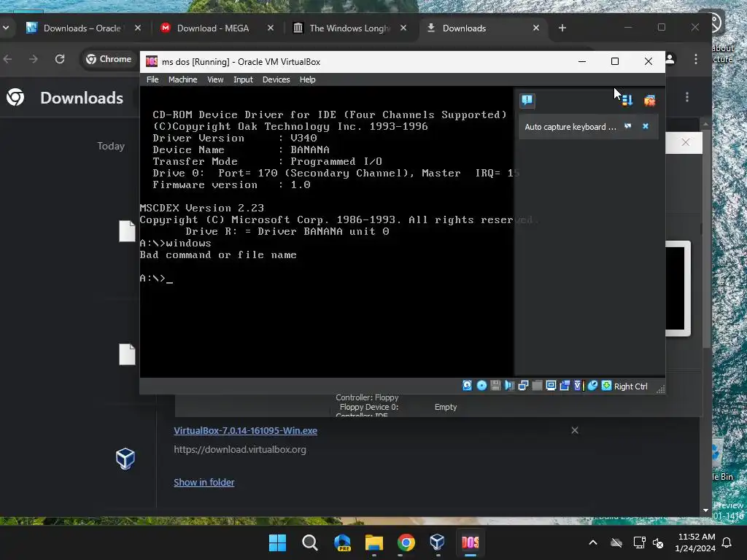Open the Machine menu in VirtualBox

pos(182,79)
